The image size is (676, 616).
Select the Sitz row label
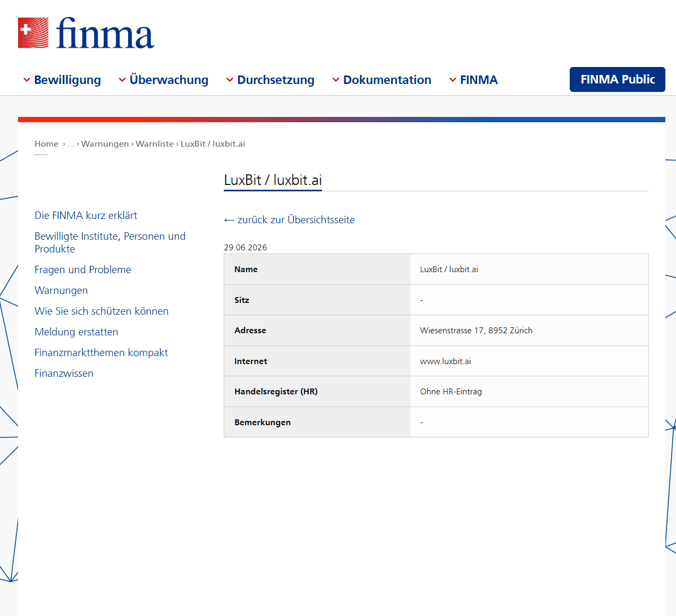(242, 300)
